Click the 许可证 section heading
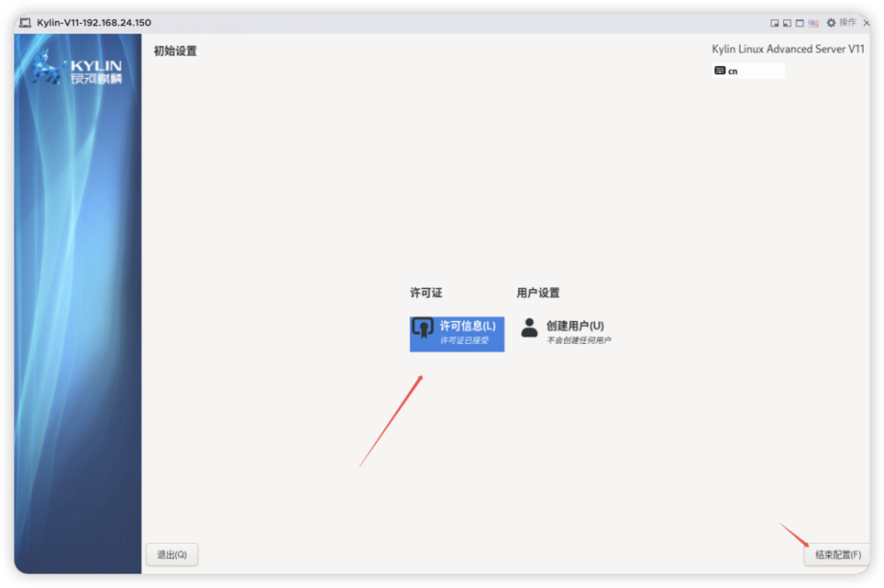884x588 pixels. pos(426,293)
